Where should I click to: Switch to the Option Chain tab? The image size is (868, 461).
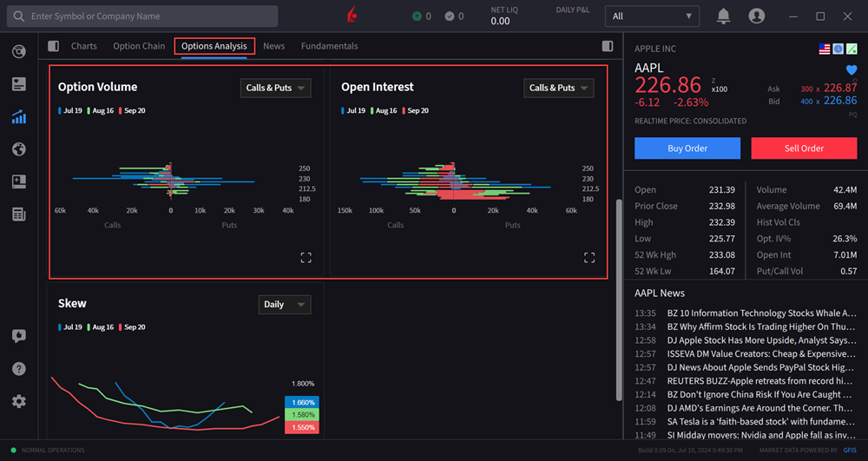pos(139,46)
